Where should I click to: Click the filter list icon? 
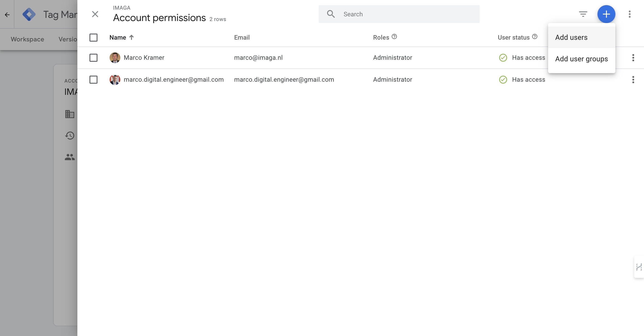click(583, 14)
